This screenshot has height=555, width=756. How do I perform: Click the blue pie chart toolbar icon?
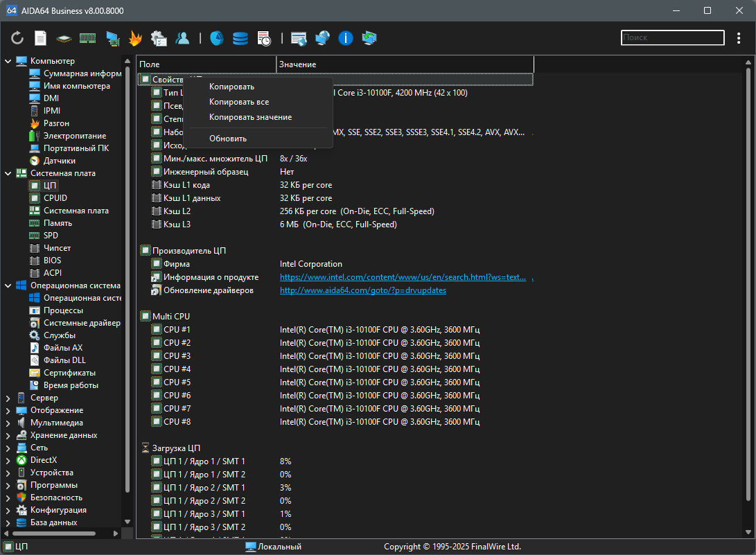pos(216,38)
